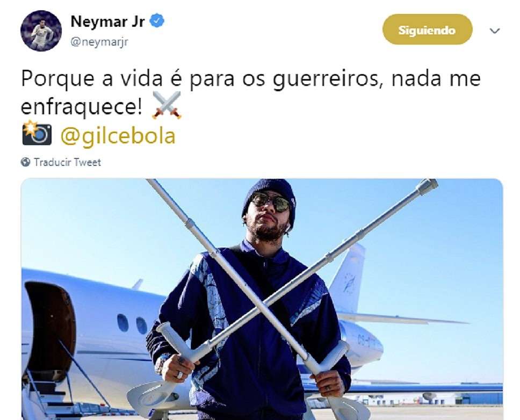Visit the @neymarjr handle

pos(99,42)
